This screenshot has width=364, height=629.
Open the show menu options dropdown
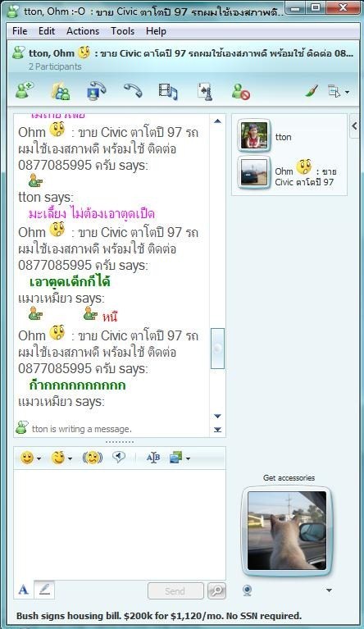339,92
